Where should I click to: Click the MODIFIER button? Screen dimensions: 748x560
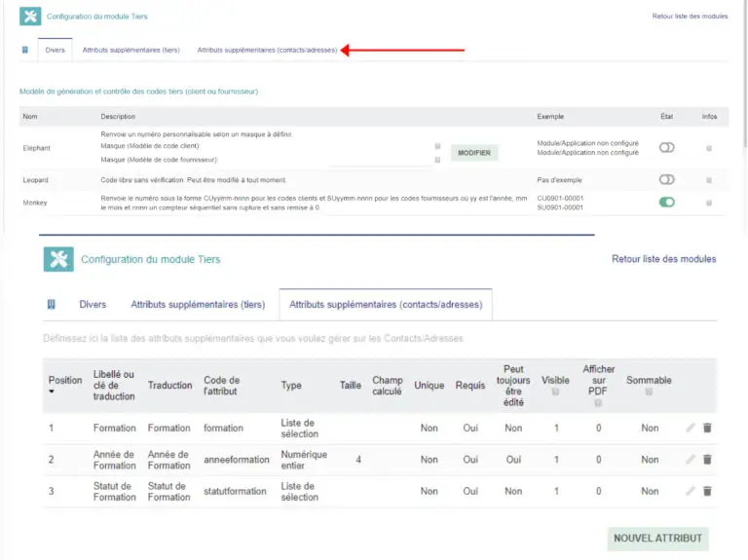point(474,153)
